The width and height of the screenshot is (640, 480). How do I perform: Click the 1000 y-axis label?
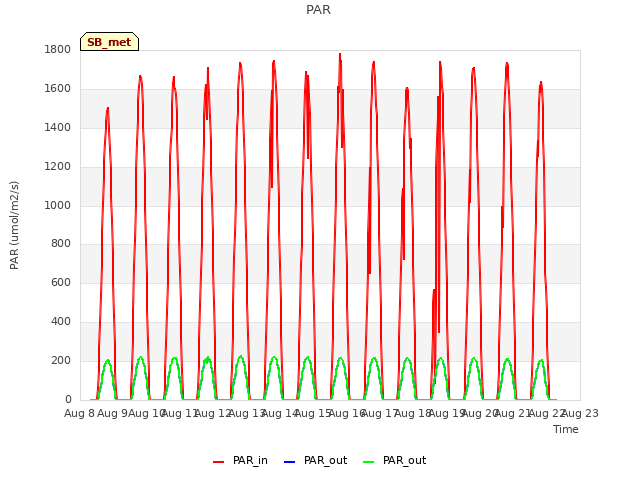[x=58, y=205]
